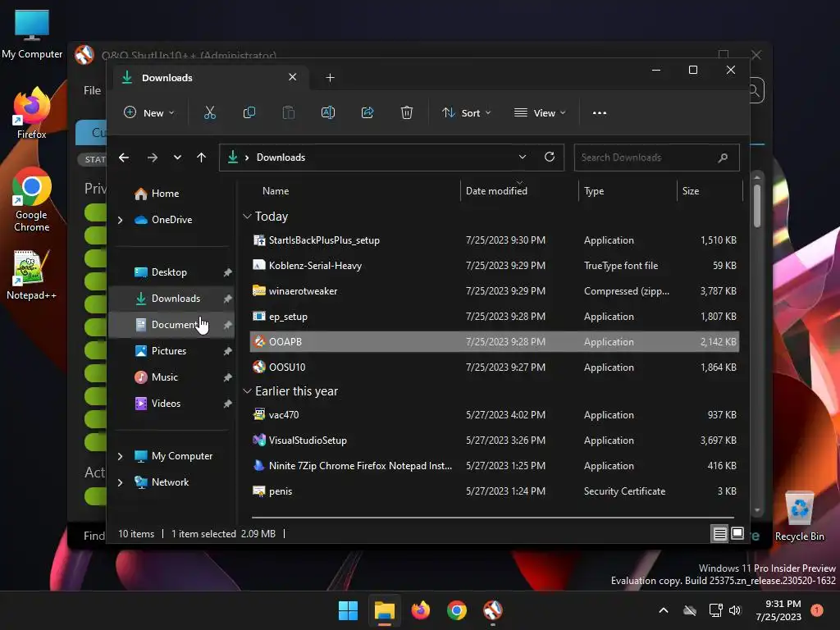Show hidden system tray icons
Screen dimensions: 840x630
coord(663,610)
